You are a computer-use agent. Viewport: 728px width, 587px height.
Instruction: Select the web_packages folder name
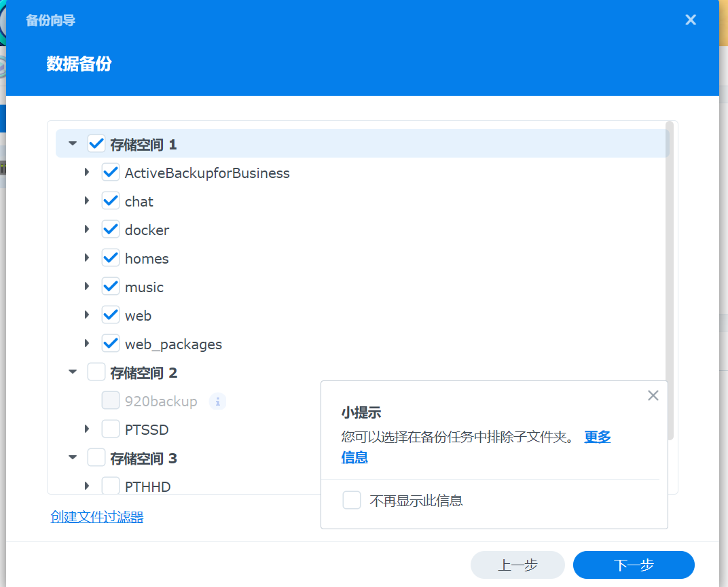coord(173,344)
